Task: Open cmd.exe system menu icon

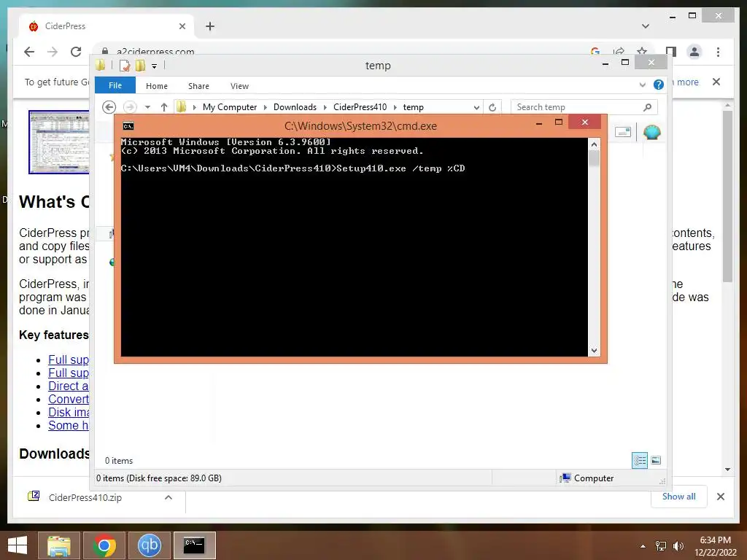Action: tap(128, 126)
